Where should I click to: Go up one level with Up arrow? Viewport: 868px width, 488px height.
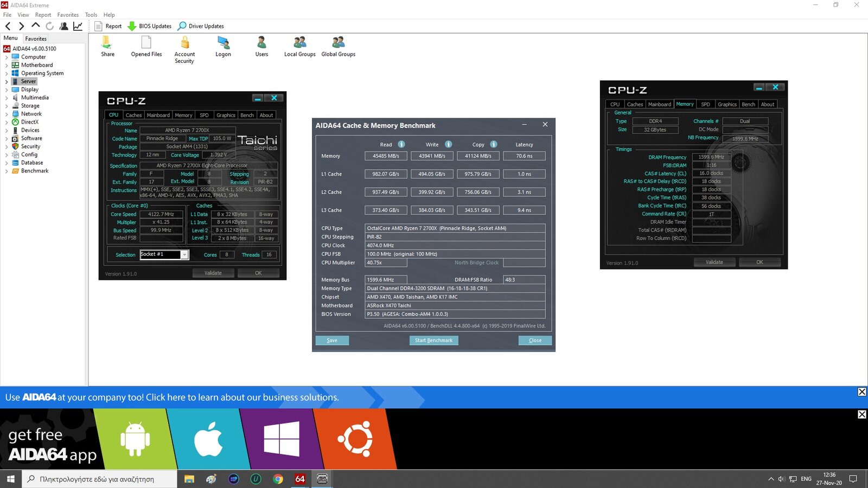(35, 25)
